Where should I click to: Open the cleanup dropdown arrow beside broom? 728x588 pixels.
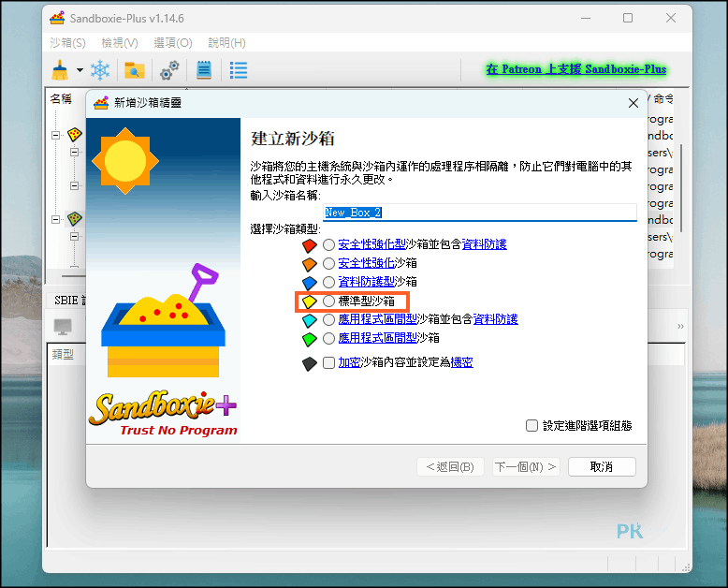[x=80, y=70]
